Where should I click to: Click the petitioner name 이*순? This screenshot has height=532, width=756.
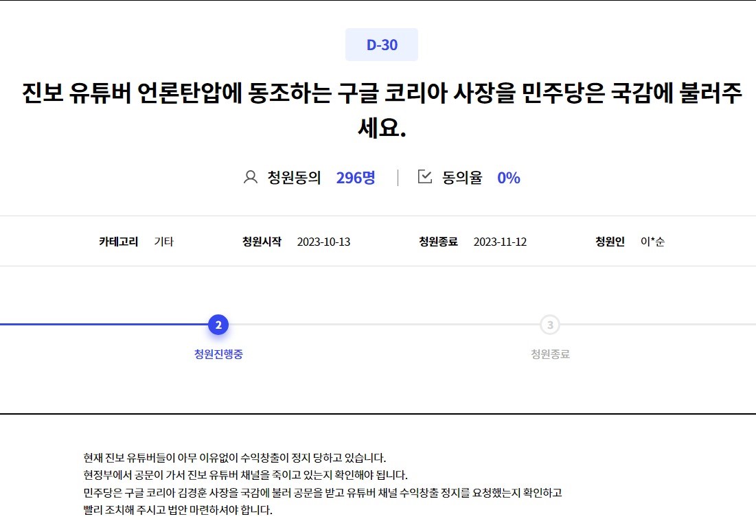click(652, 242)
